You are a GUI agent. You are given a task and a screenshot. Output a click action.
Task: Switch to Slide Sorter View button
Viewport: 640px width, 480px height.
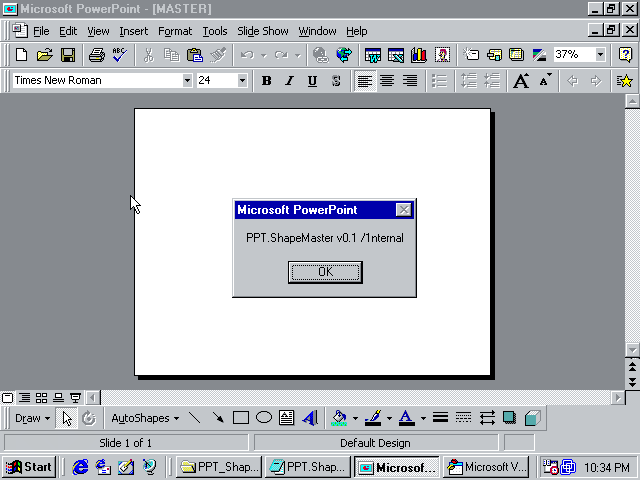pyautogui.click(x=41, y=398)
